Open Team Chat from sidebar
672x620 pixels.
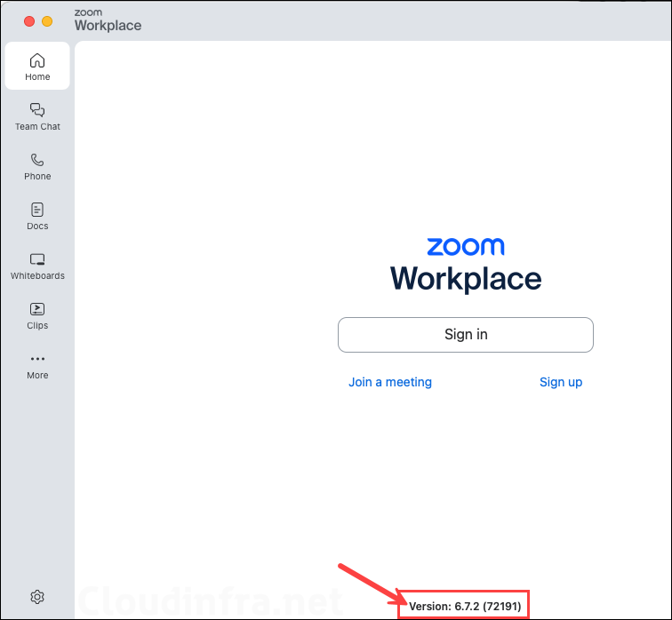[37, 116]
